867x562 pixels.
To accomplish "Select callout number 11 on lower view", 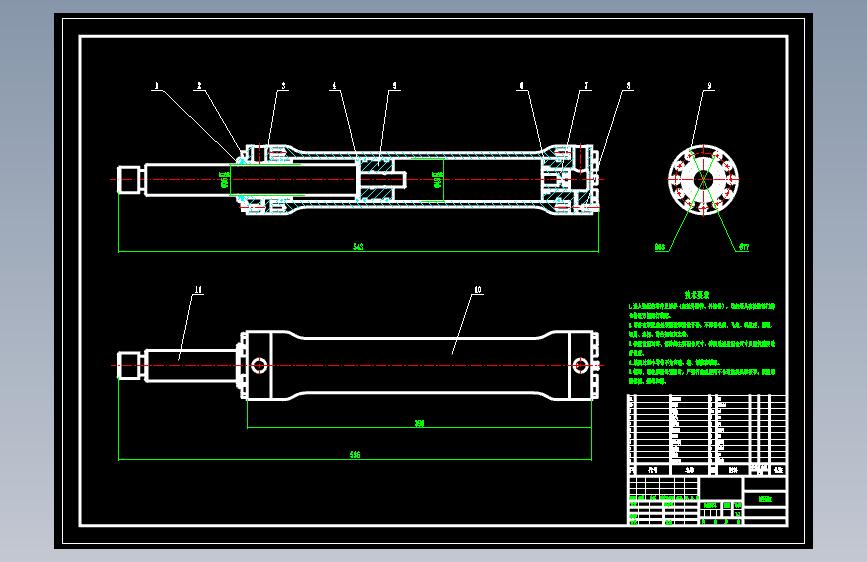I will tap(199, 290).
